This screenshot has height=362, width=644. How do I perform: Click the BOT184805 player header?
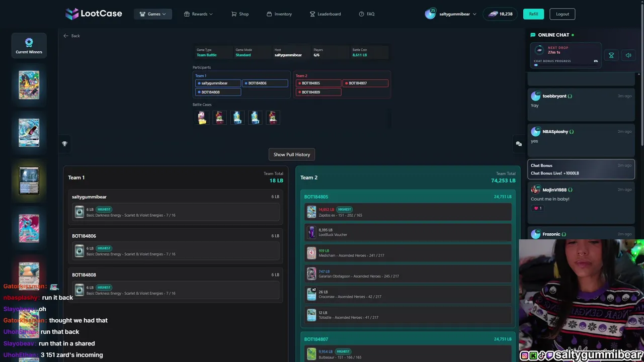(408, 197)
